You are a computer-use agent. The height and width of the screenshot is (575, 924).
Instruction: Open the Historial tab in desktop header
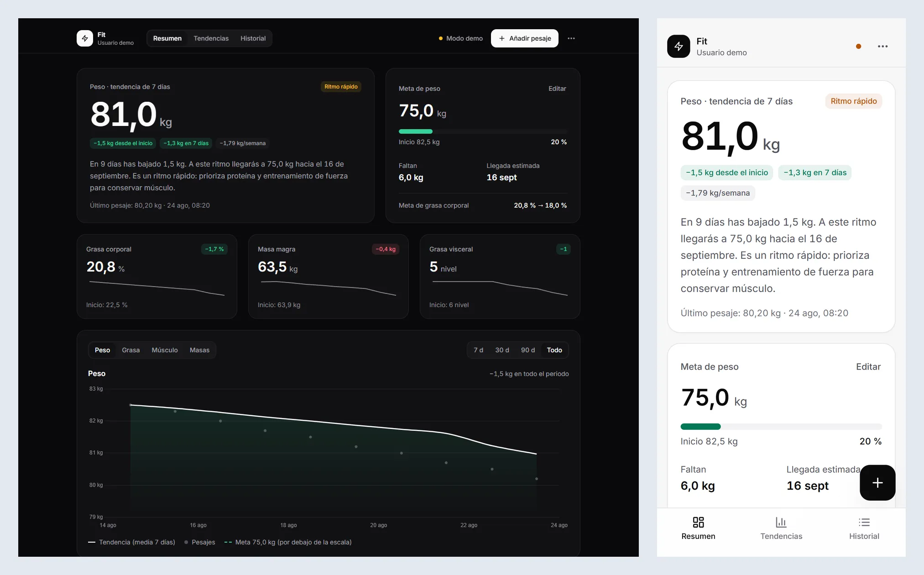[253, 38]
